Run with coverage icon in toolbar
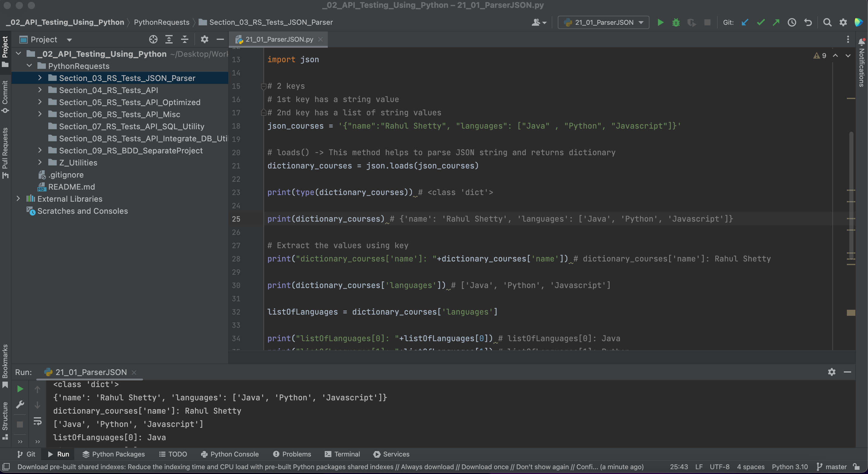868x474 pixels. click(691, 23)
